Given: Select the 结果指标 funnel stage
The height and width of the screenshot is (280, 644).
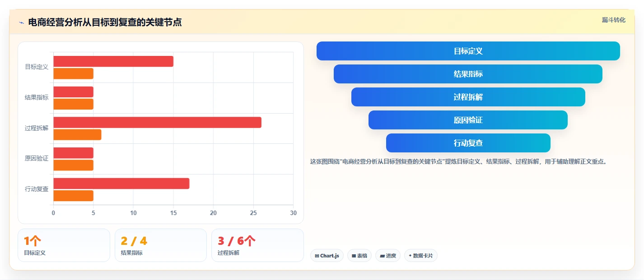Looking at the screenshot, I should tap(468, 74).
